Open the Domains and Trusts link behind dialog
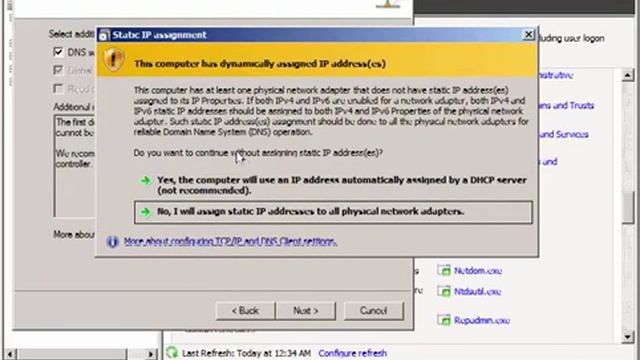640x360 pixels. coord(566,105)
